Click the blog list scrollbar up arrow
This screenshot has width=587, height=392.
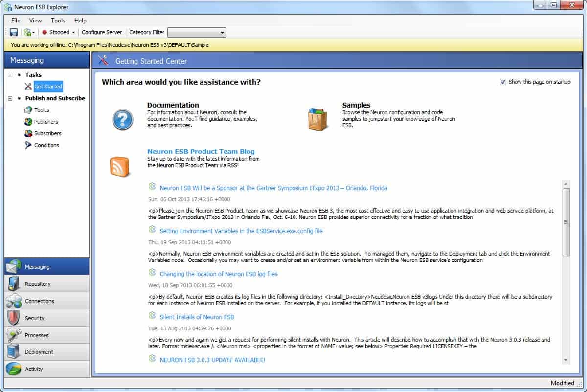[566, 184]
